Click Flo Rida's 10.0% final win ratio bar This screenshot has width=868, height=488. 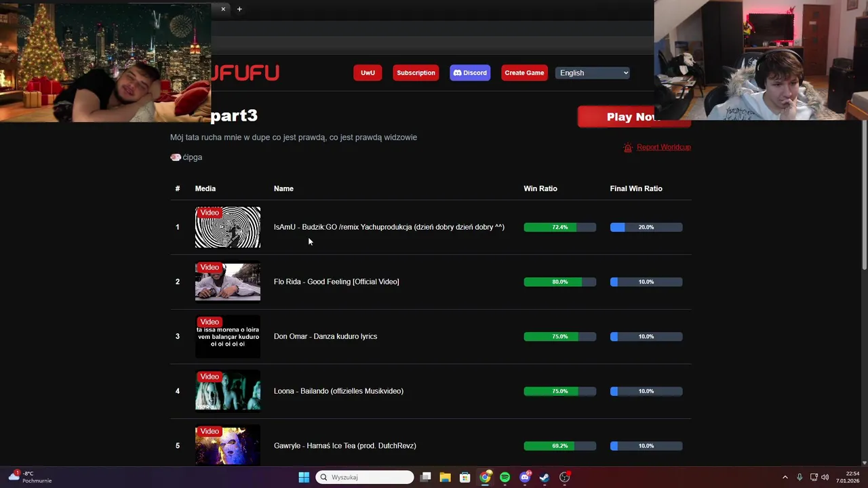point(646,282)
